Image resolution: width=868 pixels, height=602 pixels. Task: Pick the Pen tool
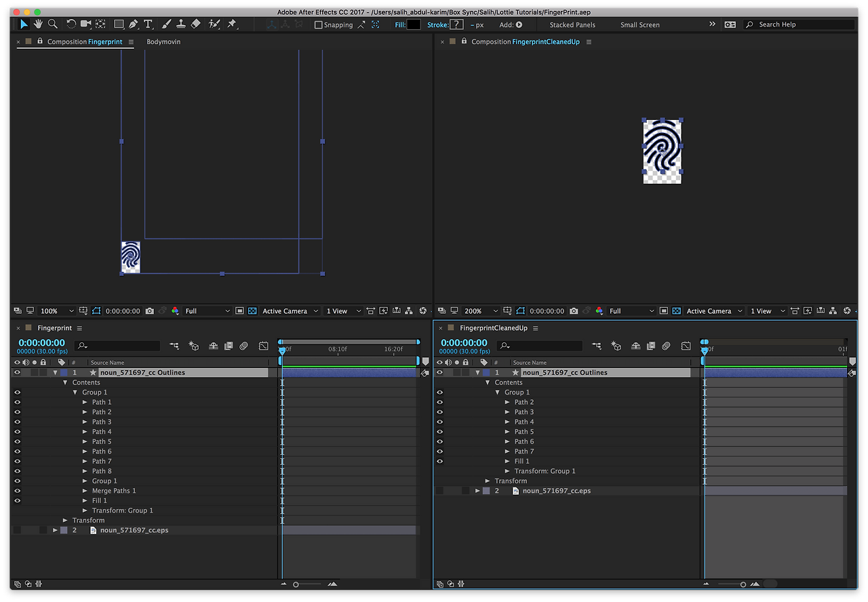pos(133,24)
